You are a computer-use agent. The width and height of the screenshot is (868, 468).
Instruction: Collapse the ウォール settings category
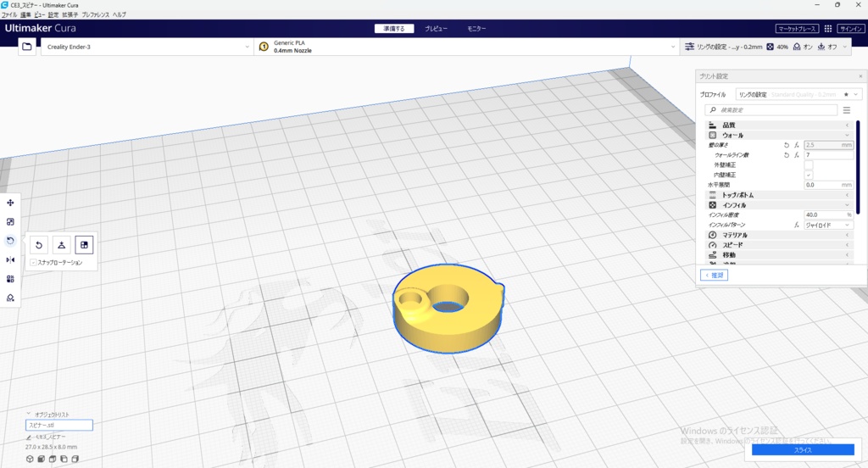tap(780, 135)
